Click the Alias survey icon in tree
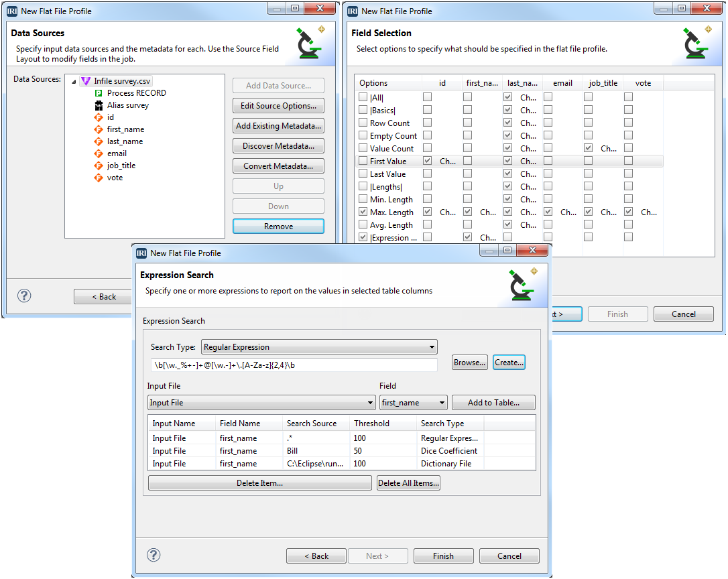Viewport: 728px width, 579px height. [99, 105]
